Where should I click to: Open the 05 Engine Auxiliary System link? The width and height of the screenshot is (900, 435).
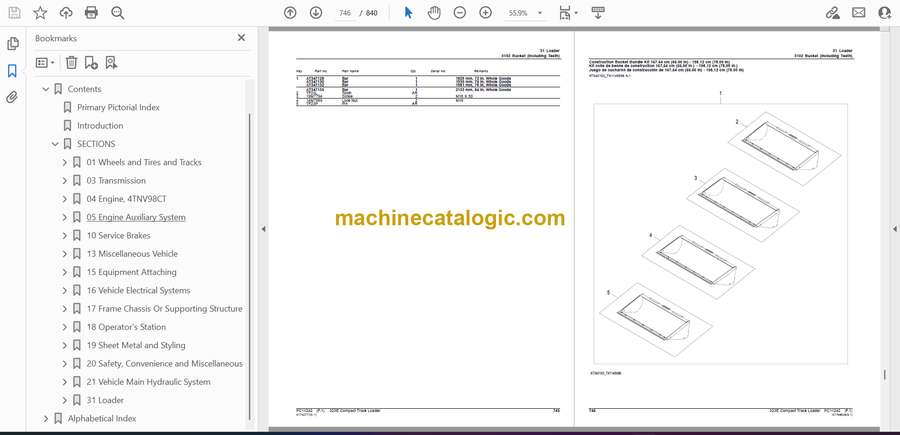(135, 217)
